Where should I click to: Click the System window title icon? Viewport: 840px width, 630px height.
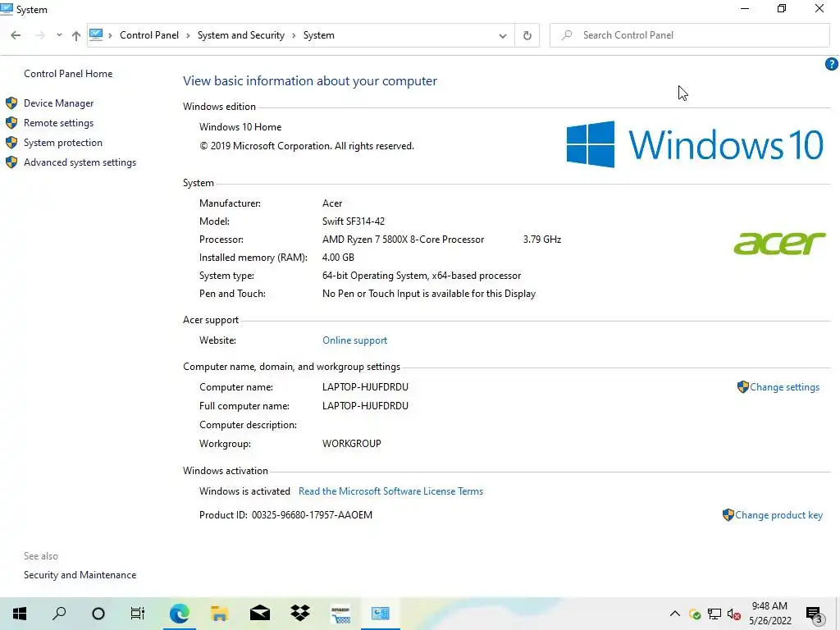[7, 9]
